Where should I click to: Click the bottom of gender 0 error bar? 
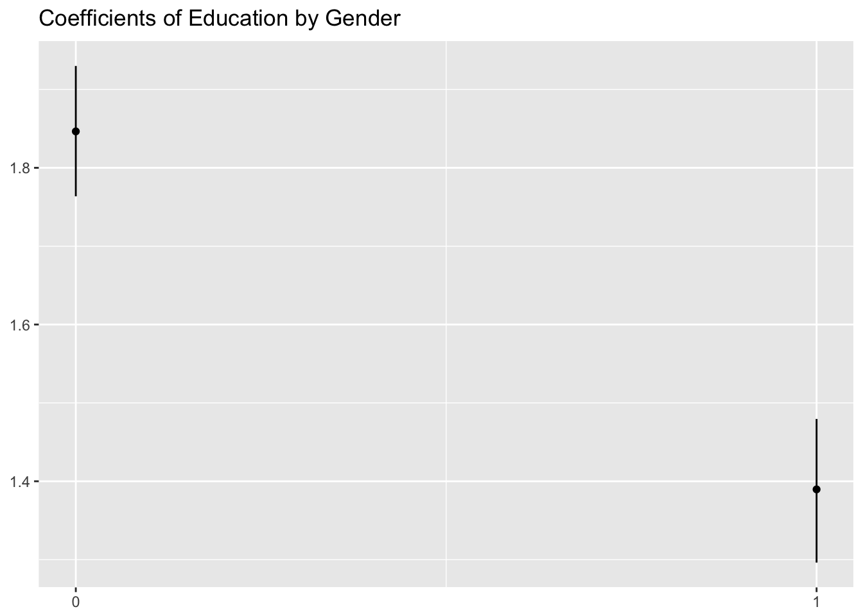(x=76, y=195)
